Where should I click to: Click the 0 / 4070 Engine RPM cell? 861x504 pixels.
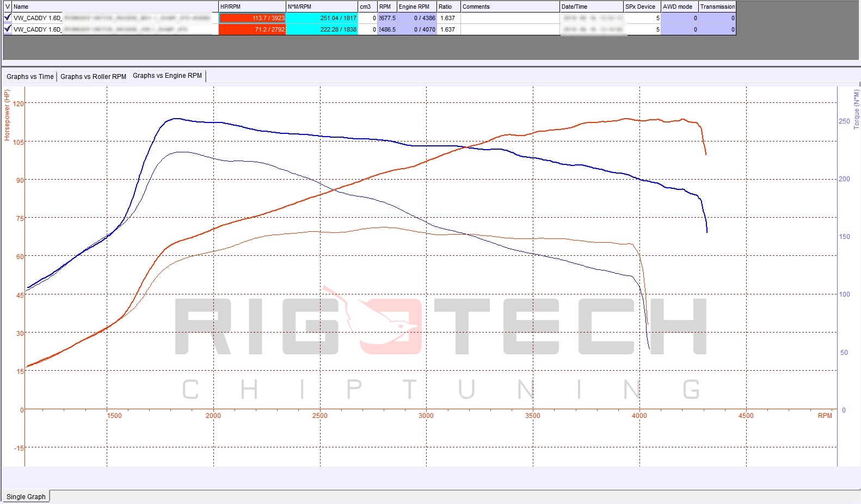pyautogui.click(x=417, y=29)
